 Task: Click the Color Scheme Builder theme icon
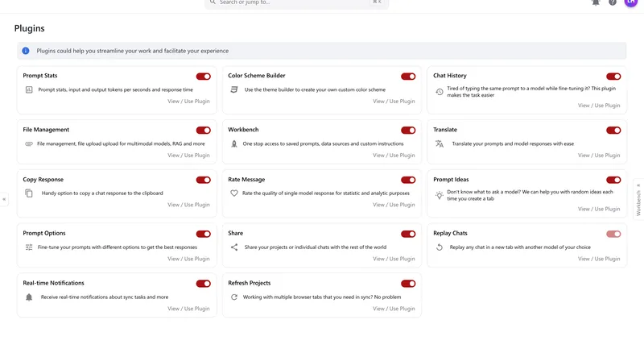tap(234, 89)
